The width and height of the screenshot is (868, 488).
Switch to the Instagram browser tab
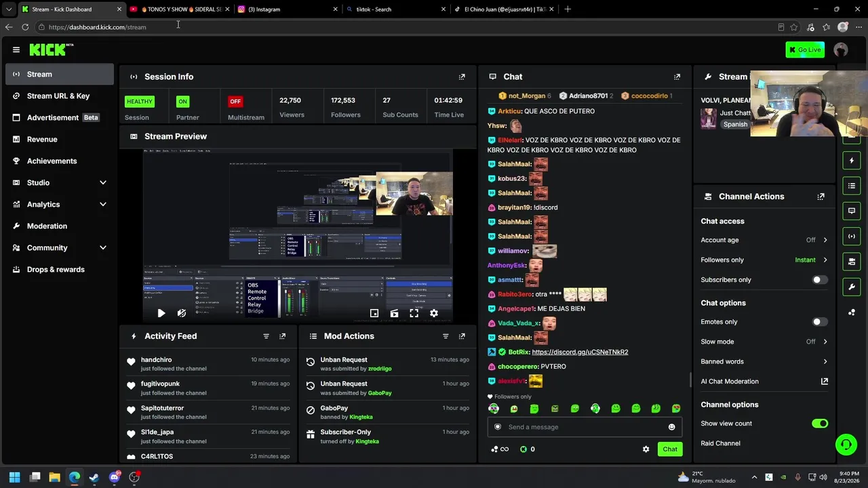287,9
